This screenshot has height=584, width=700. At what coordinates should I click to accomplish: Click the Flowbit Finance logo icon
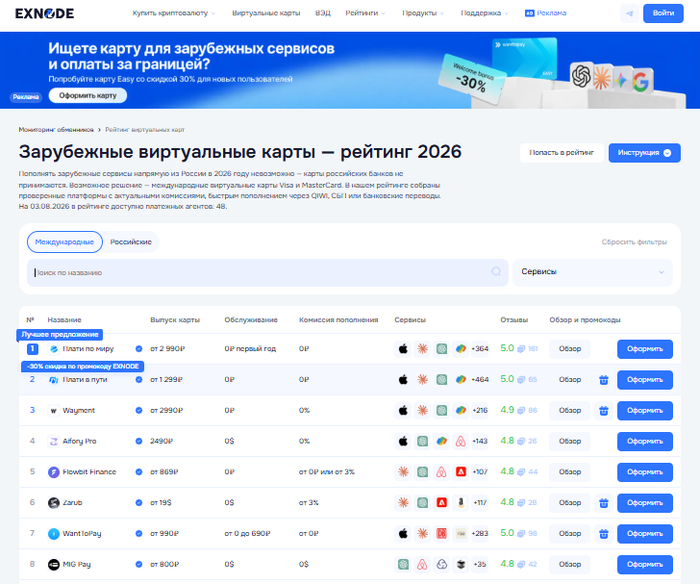[x=54, y=472]
